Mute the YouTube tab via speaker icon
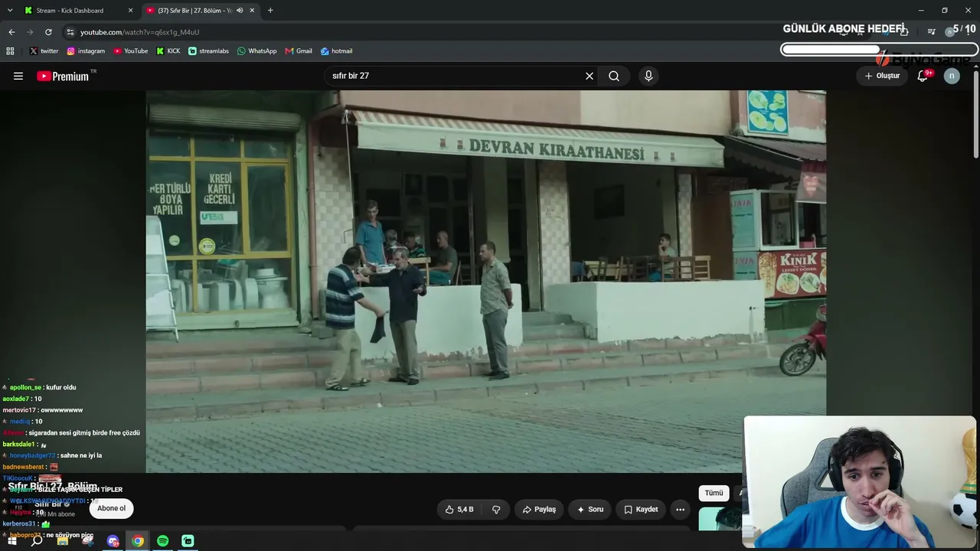Image resolution: width=980 pixels, height=551 pixels. coord(240,11)
